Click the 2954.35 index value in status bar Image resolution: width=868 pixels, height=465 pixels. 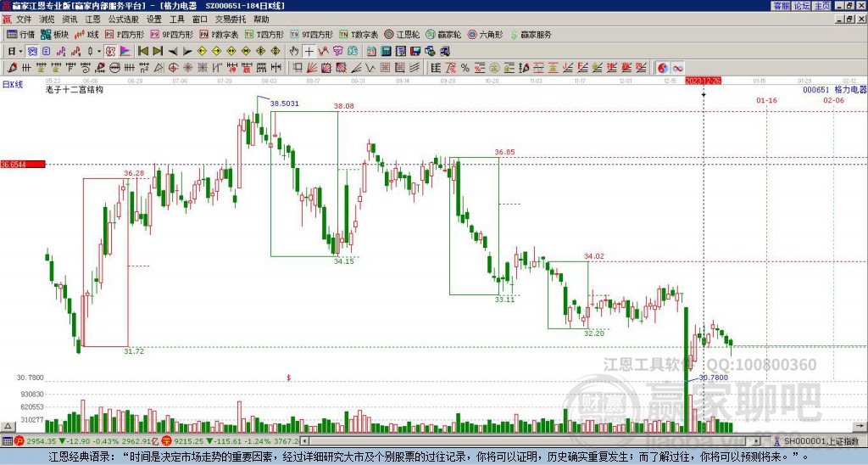coord(42,441)
